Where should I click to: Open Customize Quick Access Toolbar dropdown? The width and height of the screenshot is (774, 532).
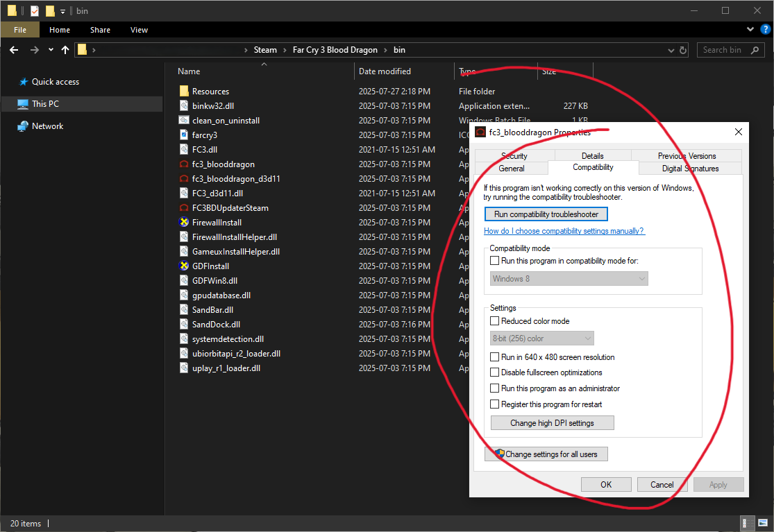point(62,11)
